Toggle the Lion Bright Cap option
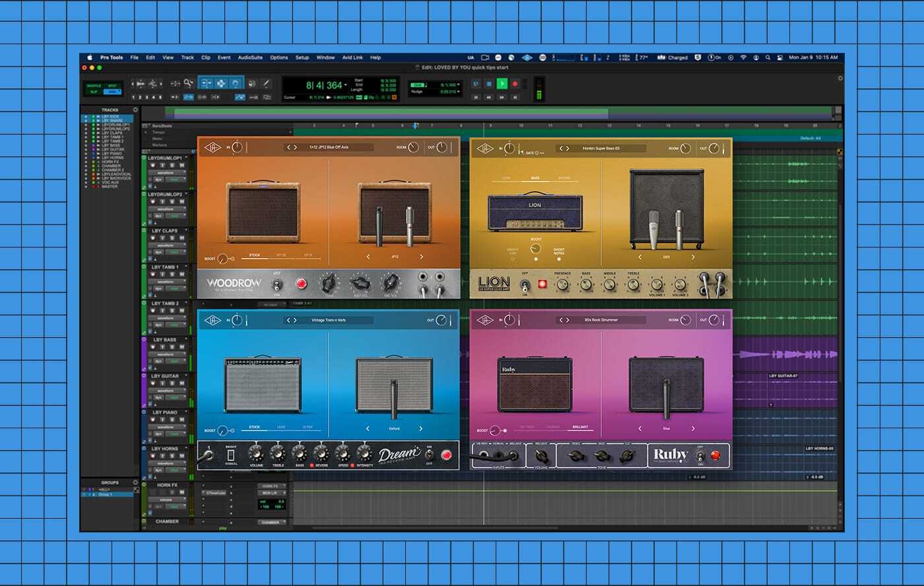The width and height of the screenshot is (924, 586). pos(512,259)
